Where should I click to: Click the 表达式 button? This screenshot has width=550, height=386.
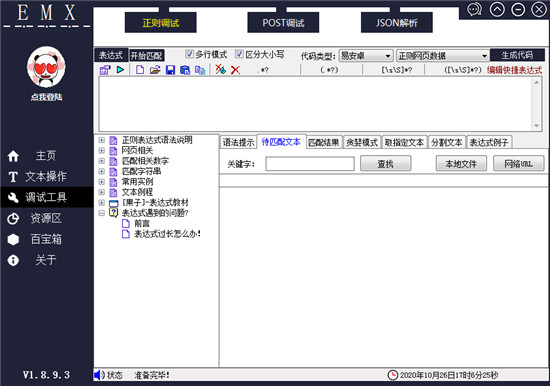(111, 55)
